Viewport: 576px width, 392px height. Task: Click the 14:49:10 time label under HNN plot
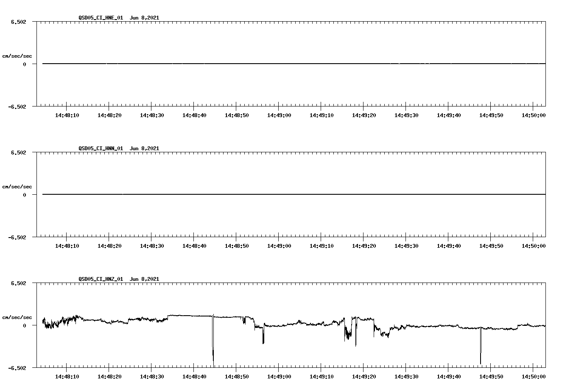pyautogui.click(x=322, y=246)
